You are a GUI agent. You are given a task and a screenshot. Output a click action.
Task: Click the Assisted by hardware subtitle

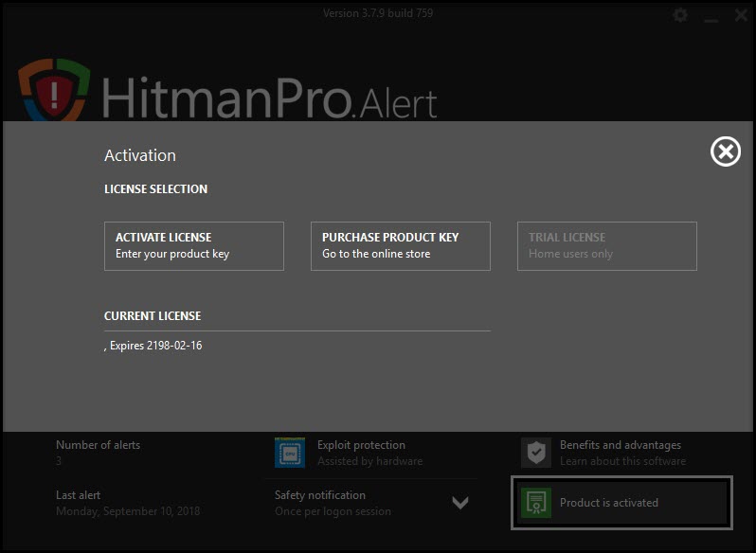[369, 461]
